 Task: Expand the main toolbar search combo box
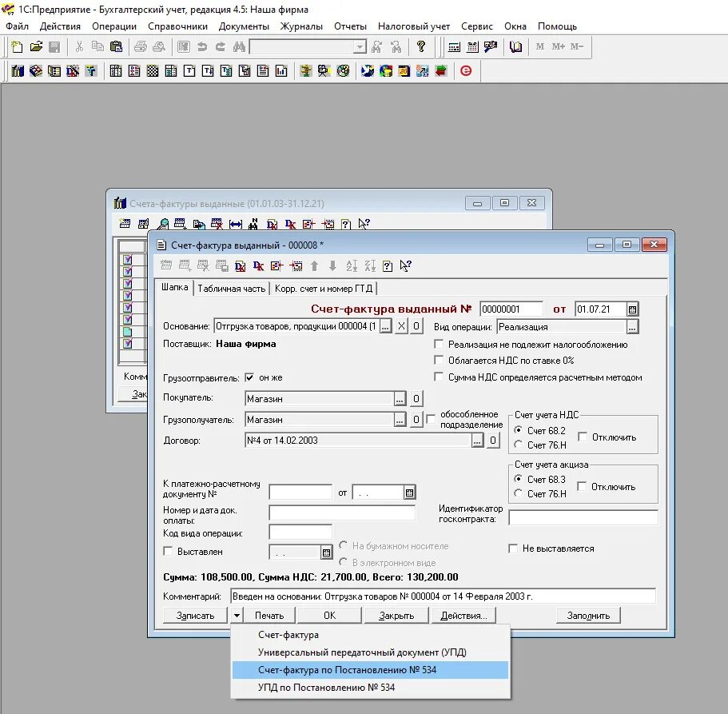click(360, 46)
